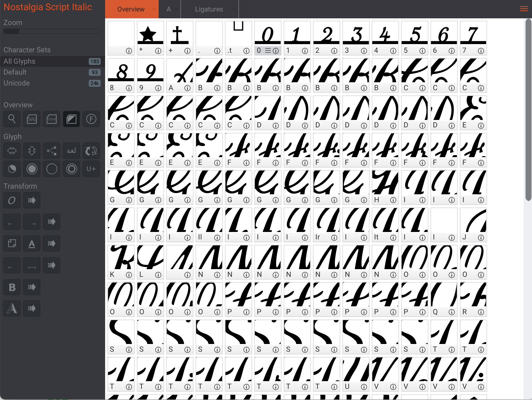Open info for glyph A
The height and width of the screenshot is (400, 532).
187,88
